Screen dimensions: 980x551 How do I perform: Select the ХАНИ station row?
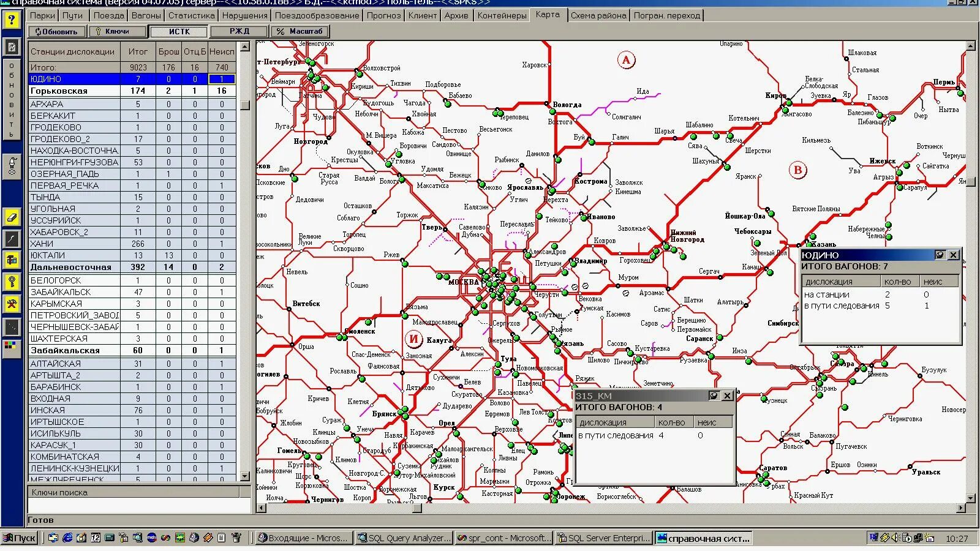pos(132,244)
